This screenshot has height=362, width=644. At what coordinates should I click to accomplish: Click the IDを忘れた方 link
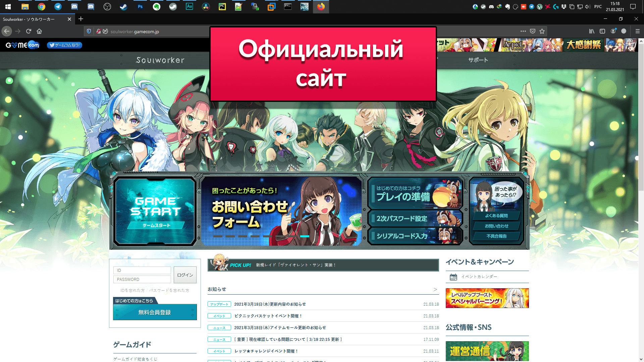(x=132, y=291)
